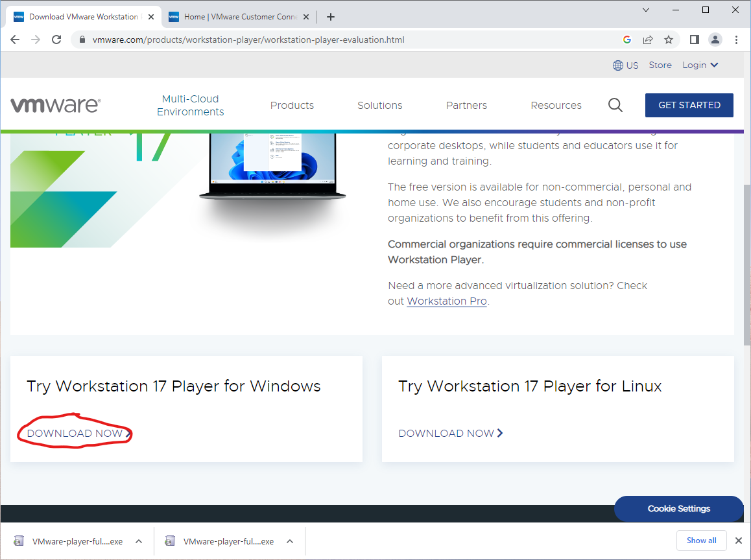Click the browser back navigation arrow
751x560 pixels.
pyautogui.click(x=14, y=40)
